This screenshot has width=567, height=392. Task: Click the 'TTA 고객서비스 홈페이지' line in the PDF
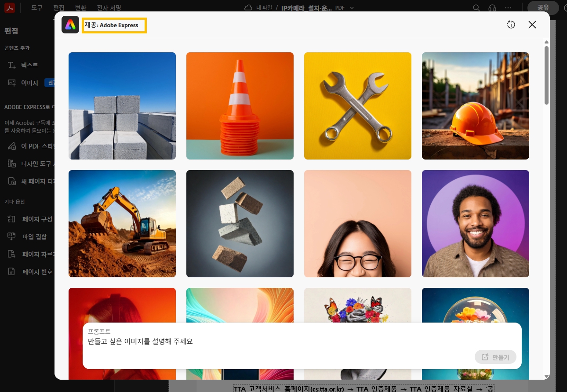(x=364, y=388)
